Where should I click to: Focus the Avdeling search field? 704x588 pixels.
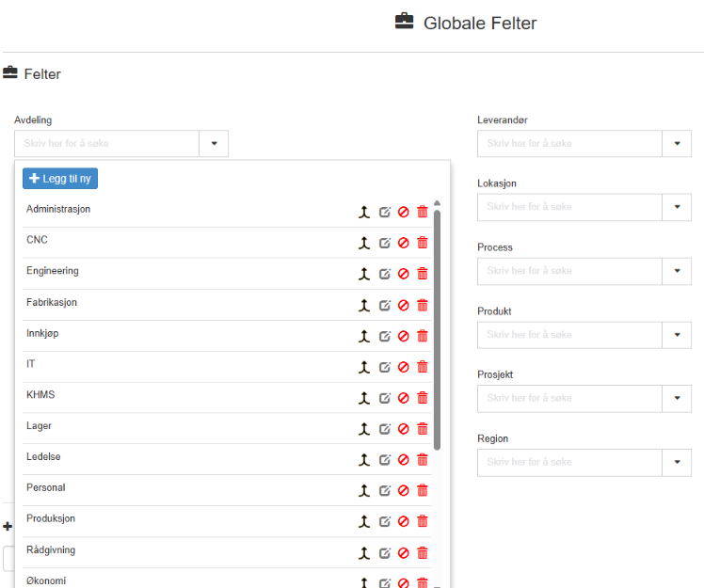tap(107, 144)
